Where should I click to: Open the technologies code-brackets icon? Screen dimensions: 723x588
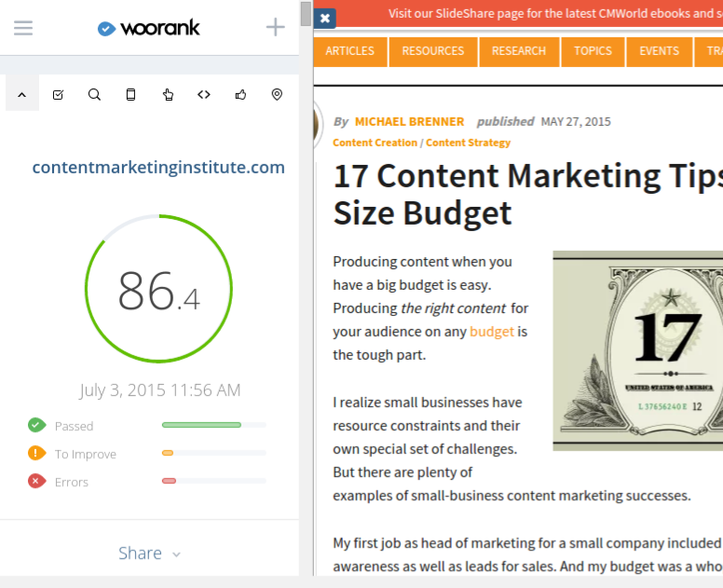(204, 94)
